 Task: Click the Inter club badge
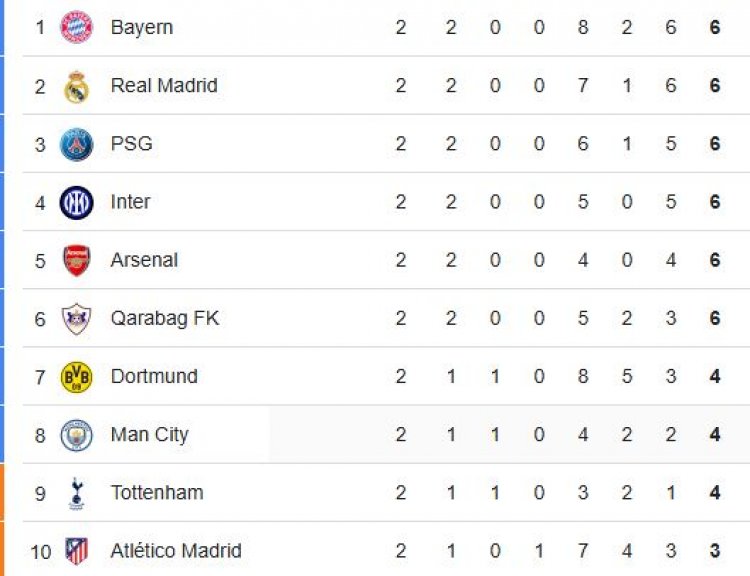pyautogui.click(x=77, y=202)
